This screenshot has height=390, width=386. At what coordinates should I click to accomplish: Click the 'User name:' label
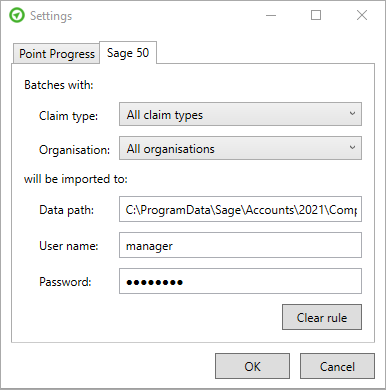click(x=69, y=246)
